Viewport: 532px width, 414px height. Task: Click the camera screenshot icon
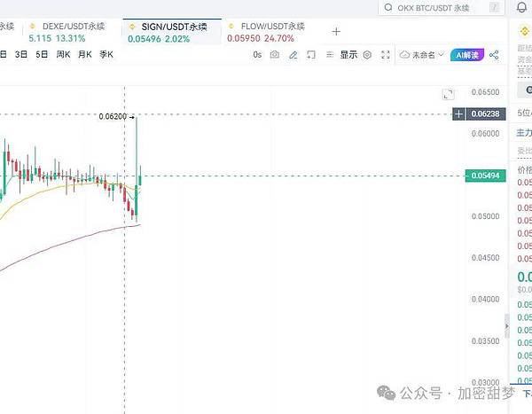click(x=275, y=55)
